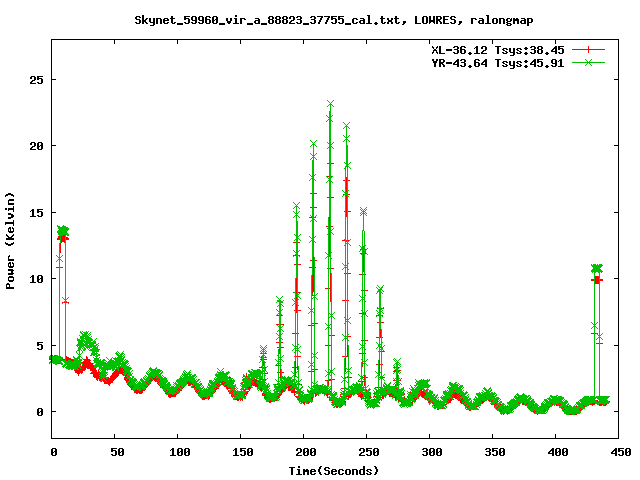The width and height of the screenshot is (640, 480).
Task: Click the y-axis tick label 15
Action: (x=36, y=213)
